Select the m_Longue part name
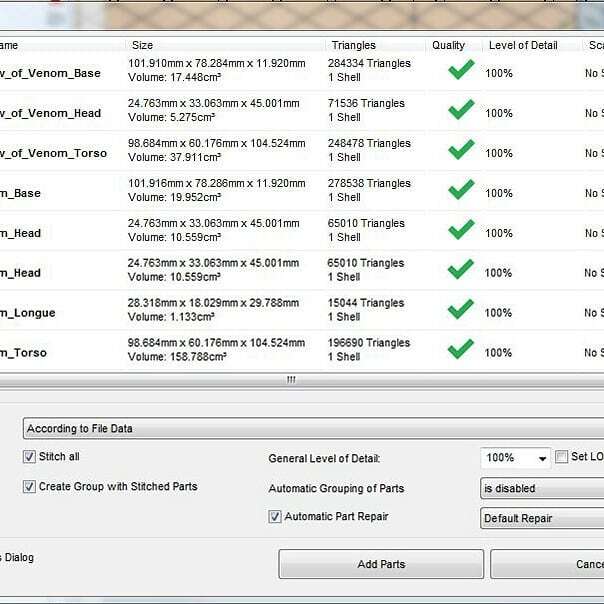 pyautogui.click(x=28, y=313)
